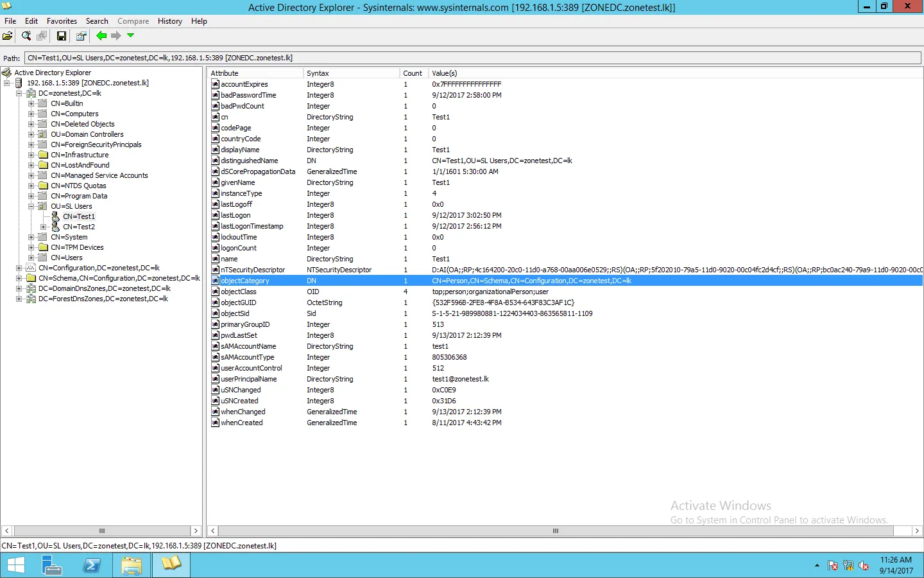Click the OU icon beside OU=Domain Controllers
This screenshot has width=924, height=578.
(x=43, y=134)
